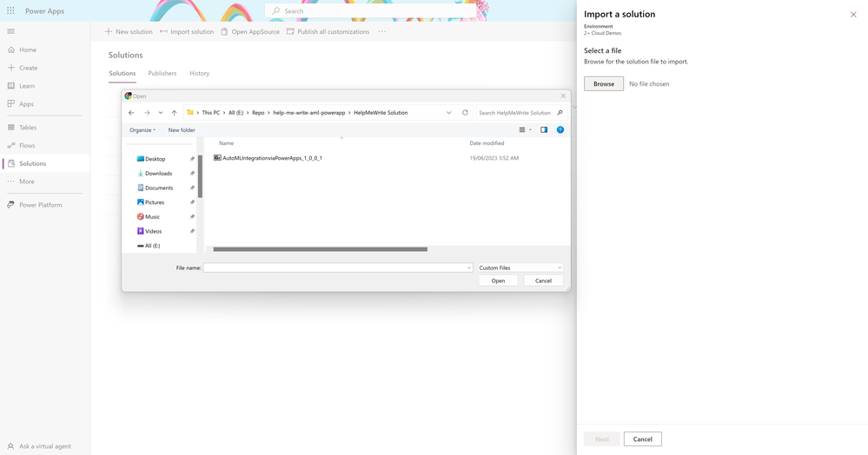Screen dimensions: 868x455
Task: Click Open button in file dialog
Action: 498,280
